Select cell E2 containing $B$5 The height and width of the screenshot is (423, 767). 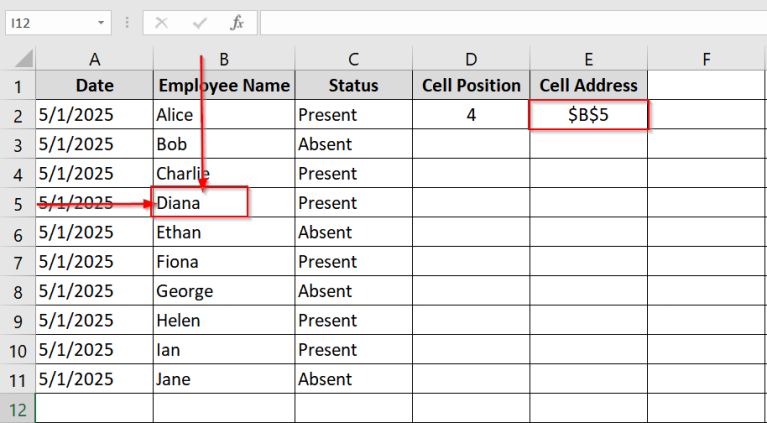coord(588,115)
